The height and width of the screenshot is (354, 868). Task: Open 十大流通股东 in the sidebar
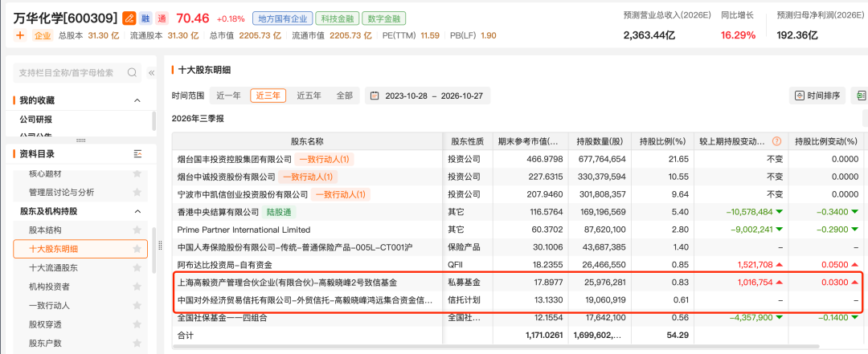[x=53, y=268]
